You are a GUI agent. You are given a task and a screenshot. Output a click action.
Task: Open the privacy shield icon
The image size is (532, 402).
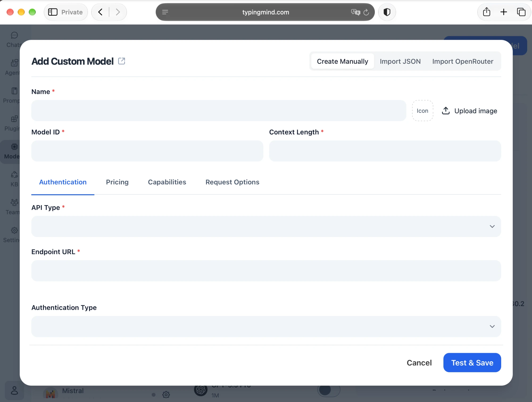click(x=387, y=12)
